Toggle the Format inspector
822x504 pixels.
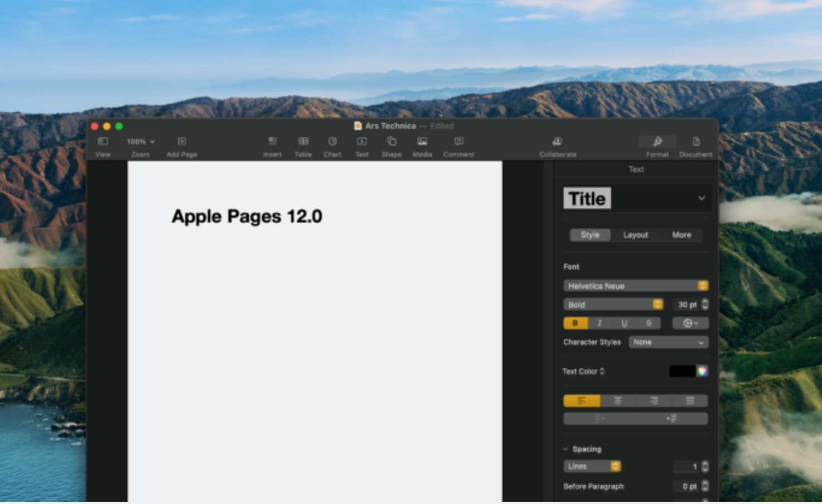click(657, 142)
